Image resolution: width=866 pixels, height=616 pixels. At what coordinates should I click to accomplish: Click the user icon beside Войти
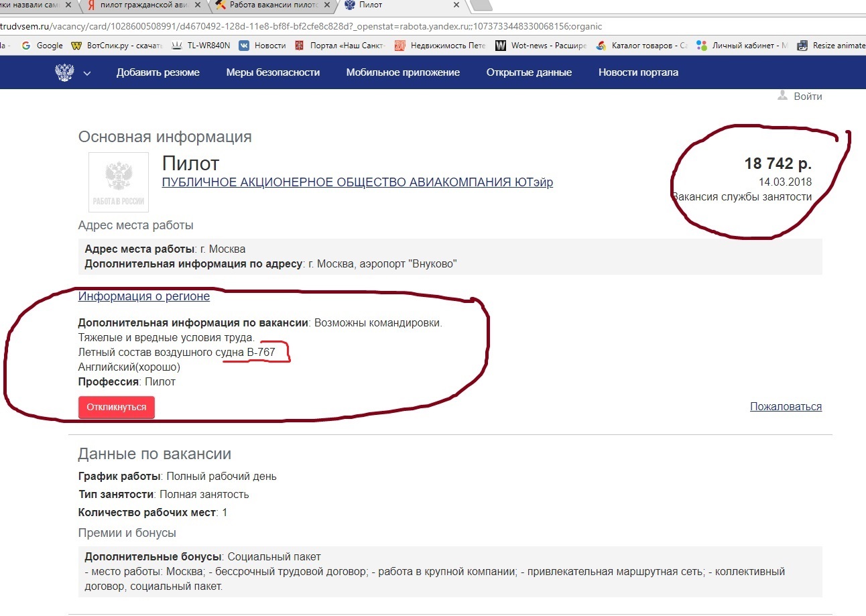pos(782,96)
